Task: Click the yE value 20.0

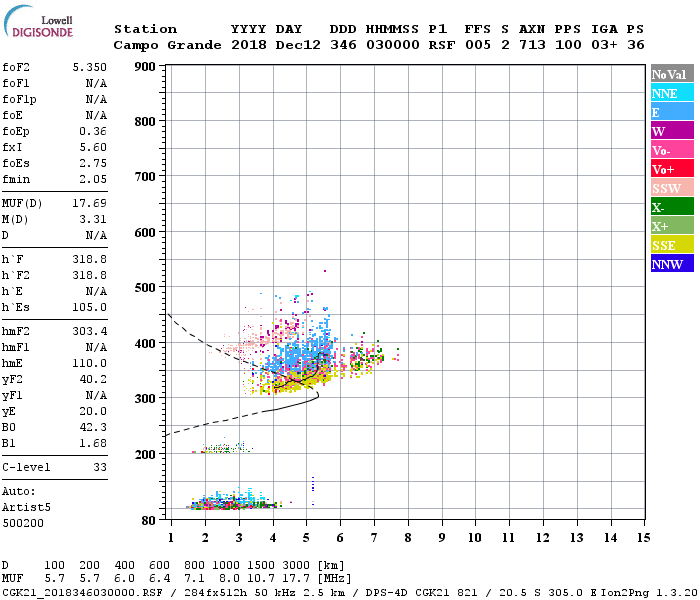Action: click(93, 411)
